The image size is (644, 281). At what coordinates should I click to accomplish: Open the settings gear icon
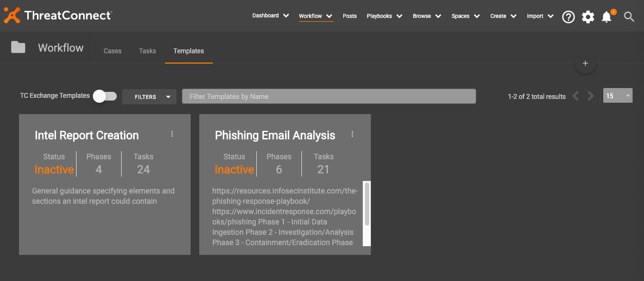pos(588,17)
